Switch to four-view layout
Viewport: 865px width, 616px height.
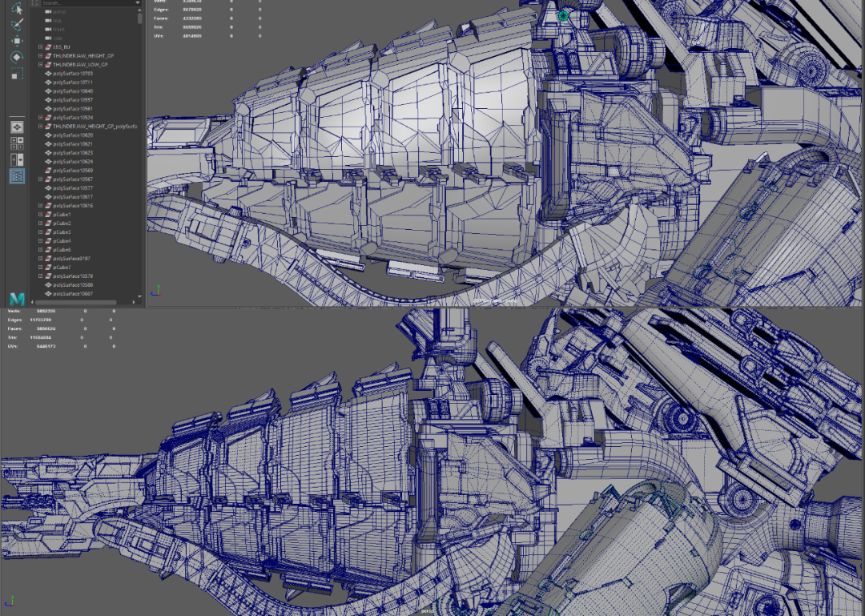pyautogui.click(x=17, y=143)
